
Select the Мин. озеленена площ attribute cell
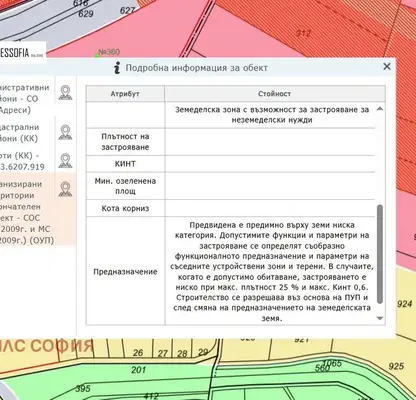click(125, 186)
